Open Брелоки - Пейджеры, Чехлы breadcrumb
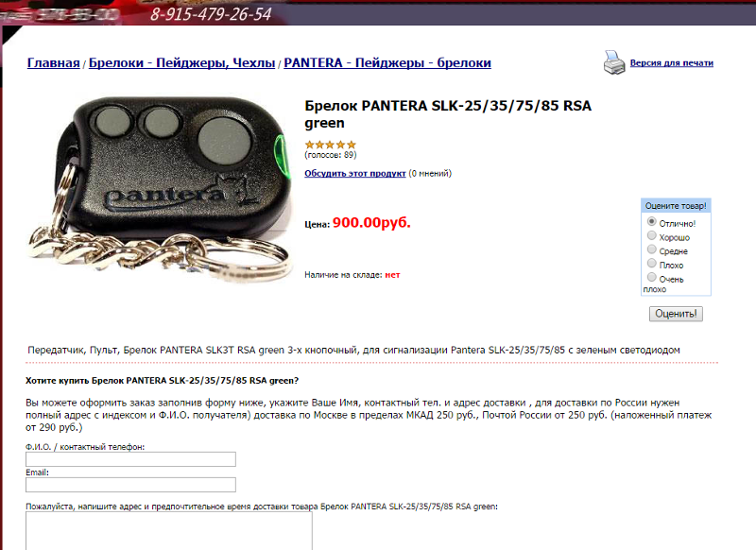Viewport: 756px width, 550px height. click(x=181, y=62)
